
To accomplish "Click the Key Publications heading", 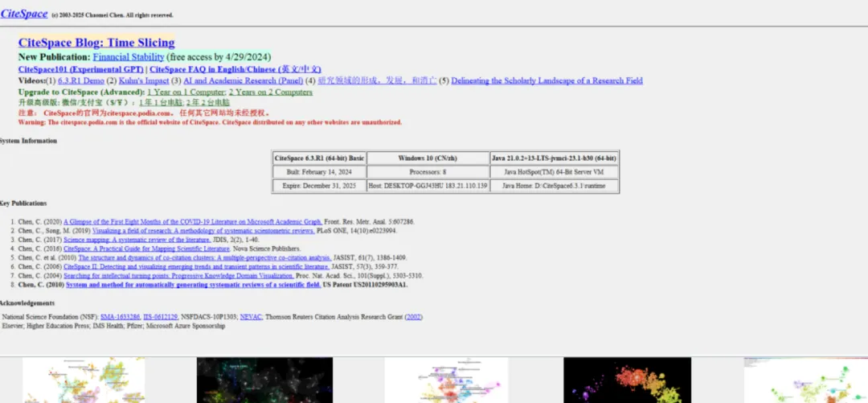I will point(23,204).
